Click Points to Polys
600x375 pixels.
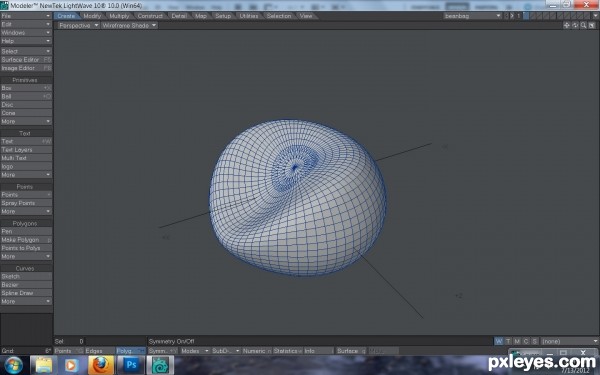click(26, 248)
